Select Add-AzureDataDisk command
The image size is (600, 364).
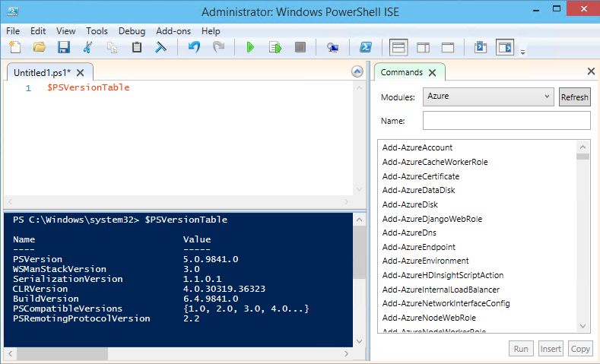418,191
